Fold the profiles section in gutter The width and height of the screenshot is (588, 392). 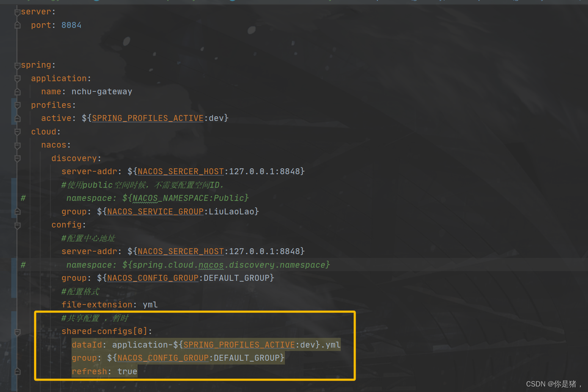[x=17, y=105]
